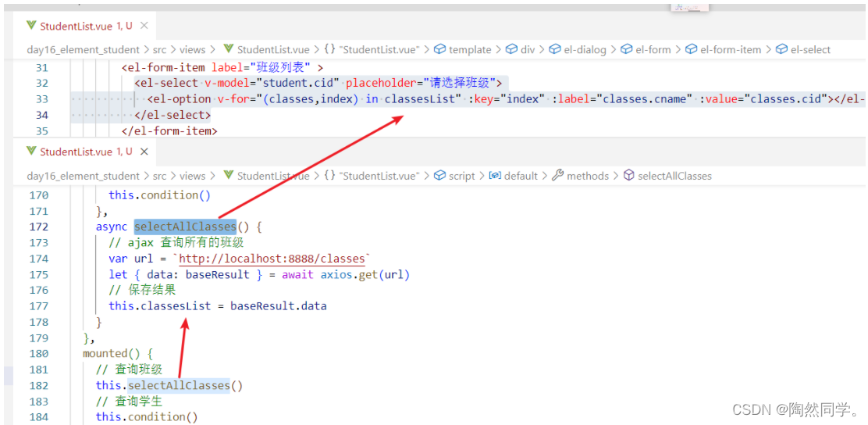
Task: Click line number 172 in the gutter
Action: tap(39, 227)
